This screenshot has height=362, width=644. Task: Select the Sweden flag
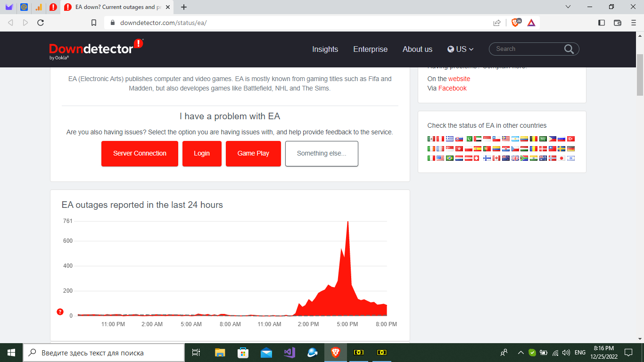click(x=561, y=149)
